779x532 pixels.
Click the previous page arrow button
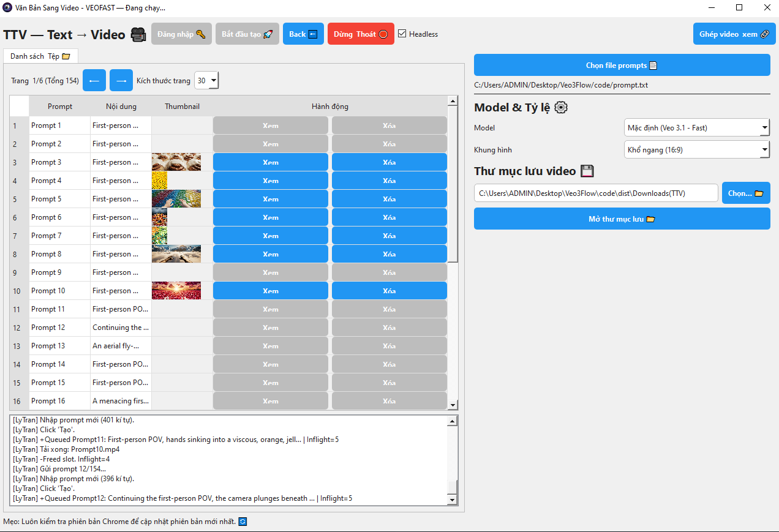tap(94, 80)
